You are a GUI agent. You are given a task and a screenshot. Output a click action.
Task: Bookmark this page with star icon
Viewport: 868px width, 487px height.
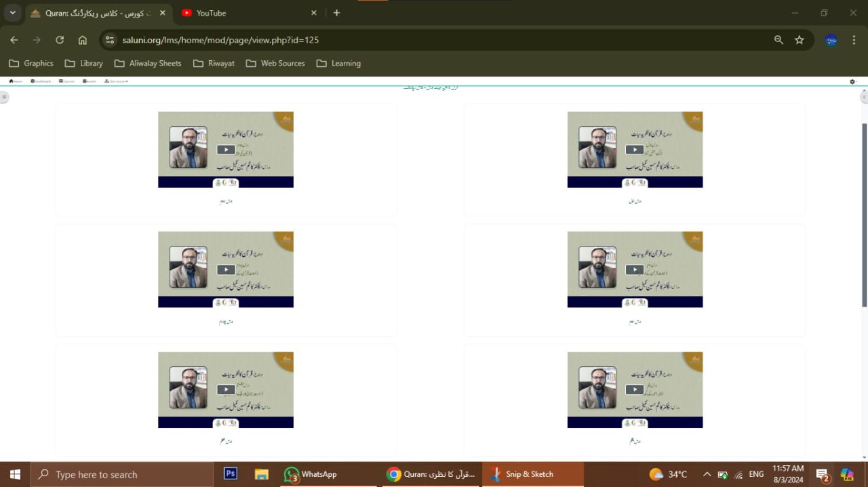click(x=799, y=40)
